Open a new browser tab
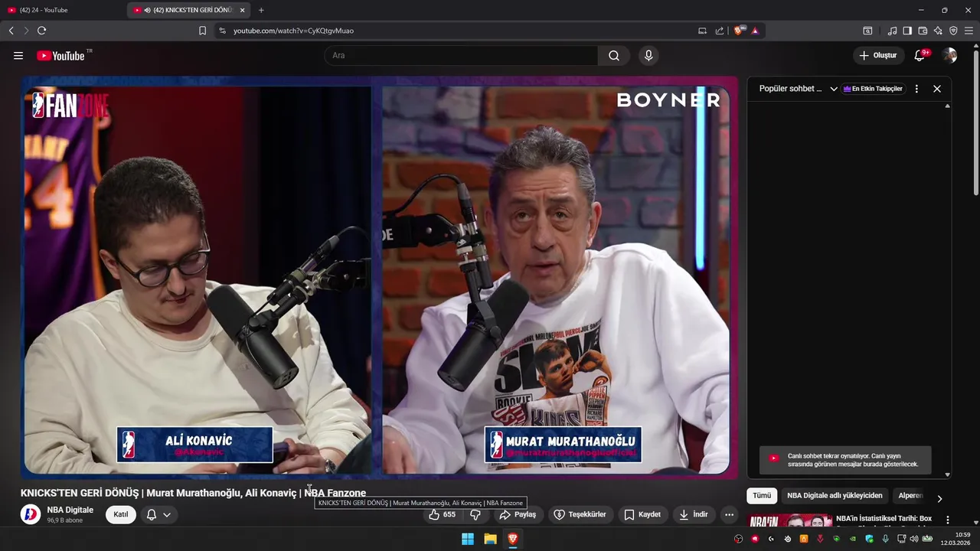This screenshot has height=551, width=980. (261, 10)
